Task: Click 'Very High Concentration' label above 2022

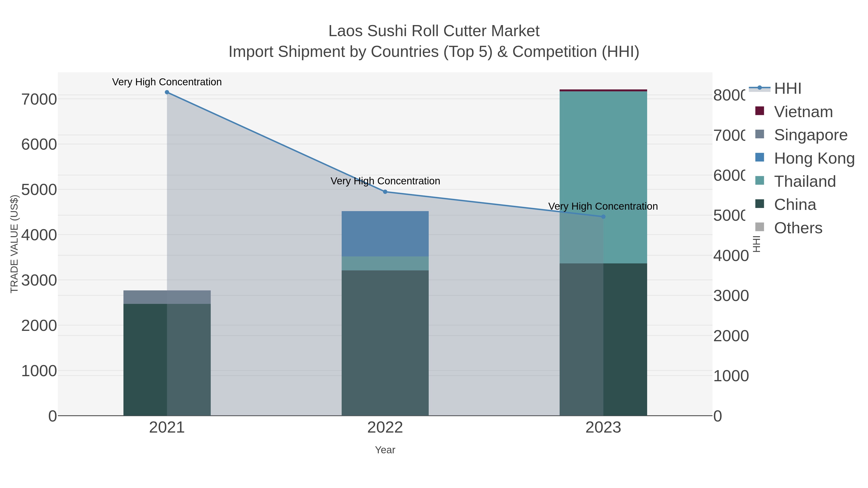Action: click(x=385, y=181)
